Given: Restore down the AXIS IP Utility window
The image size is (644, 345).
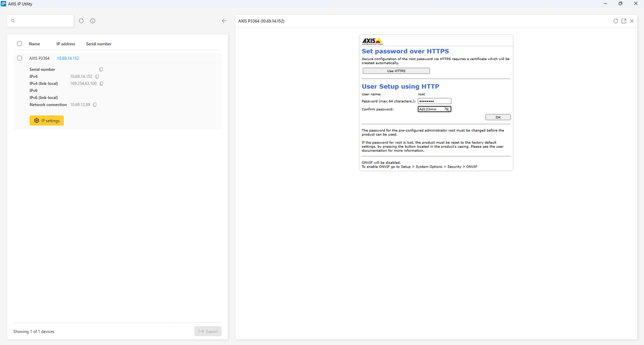Looking at the screenshot, I should [x=620, y=3].
